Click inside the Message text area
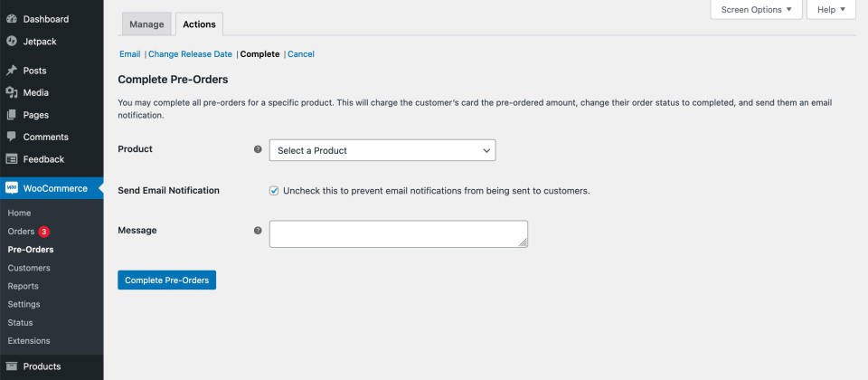 [398, 233]
